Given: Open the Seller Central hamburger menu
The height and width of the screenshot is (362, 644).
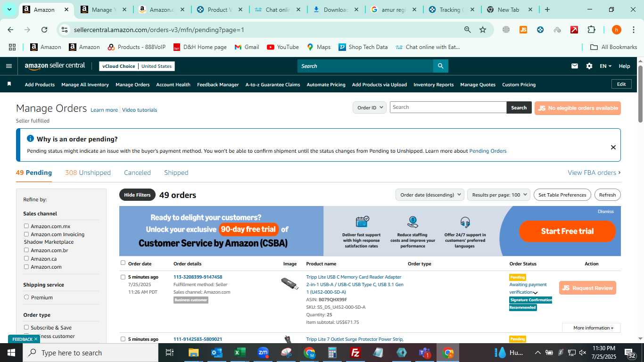Looking at the screenshot, I should tap(8, 66).
